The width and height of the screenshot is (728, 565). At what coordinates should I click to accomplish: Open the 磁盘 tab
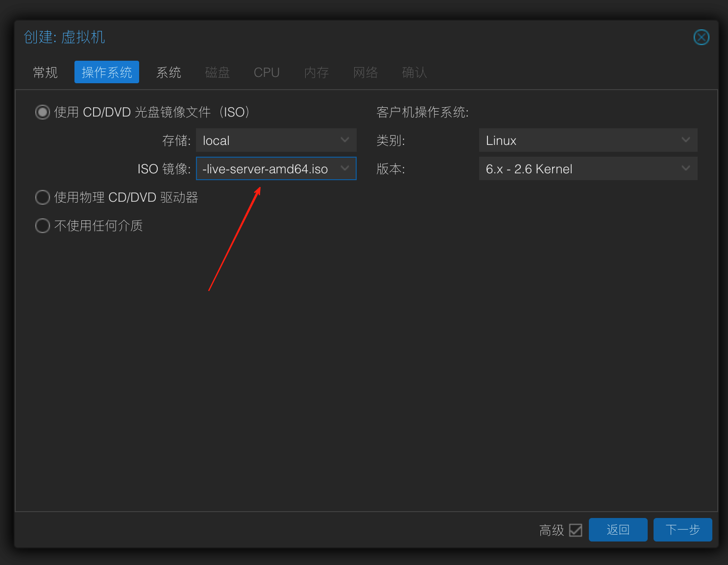[218, 72]
